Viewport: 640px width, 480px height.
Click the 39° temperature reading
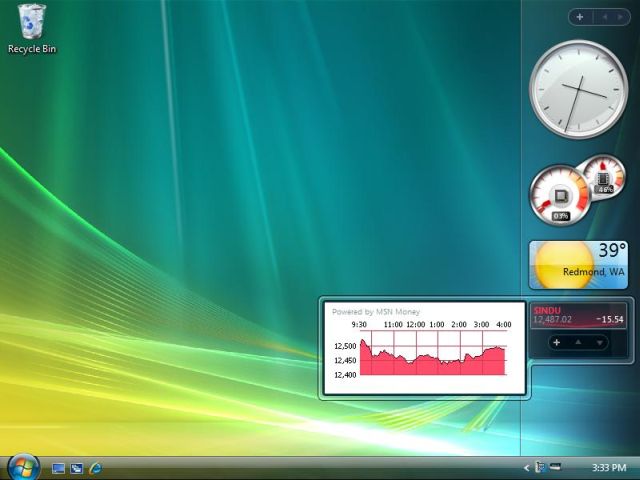click(x=612, y=250)
